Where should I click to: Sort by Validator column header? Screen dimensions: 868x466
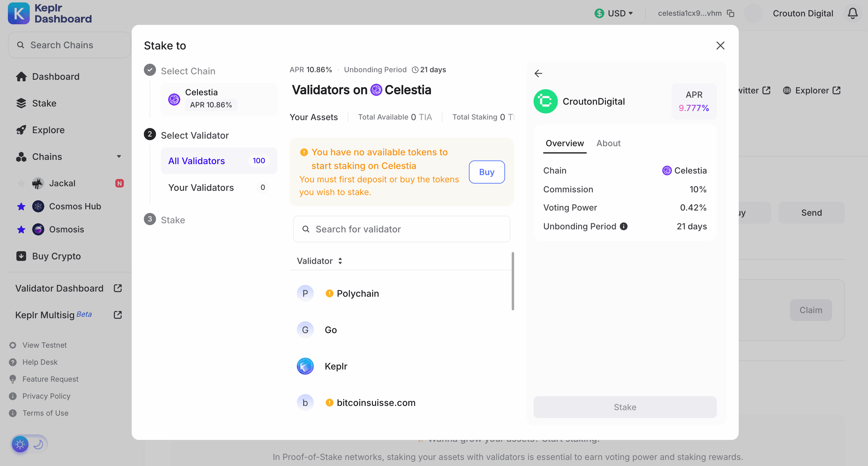coord(320,261)
